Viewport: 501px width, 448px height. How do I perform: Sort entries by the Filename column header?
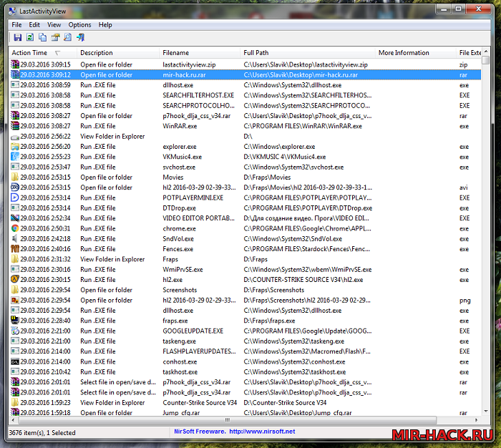pyautogui.click(x=175, y=53)
